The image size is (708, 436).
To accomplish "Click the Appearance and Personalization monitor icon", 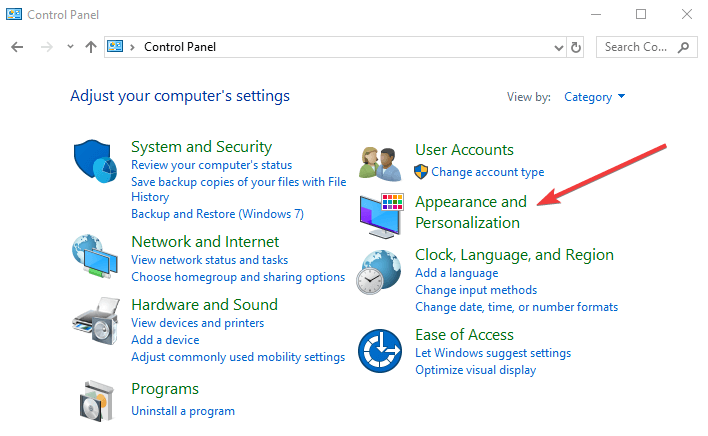I will (x=382, y=216).
